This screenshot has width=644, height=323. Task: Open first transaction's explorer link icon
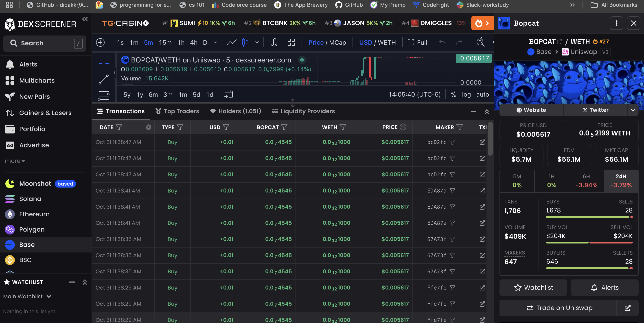482,142
